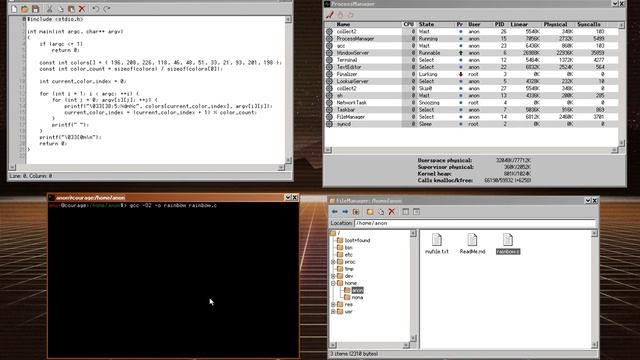Click the red delete X in FileManager
Screen dimensions: 640x360
point(392,211)
